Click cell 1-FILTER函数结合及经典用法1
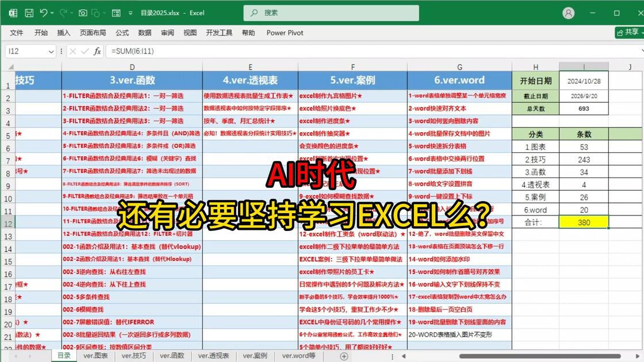Viewport: 644px width, 362px height. pos(132,96)
